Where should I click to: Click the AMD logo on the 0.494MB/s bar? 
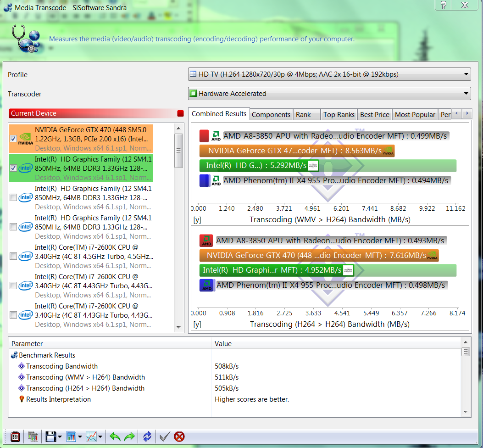216,181
